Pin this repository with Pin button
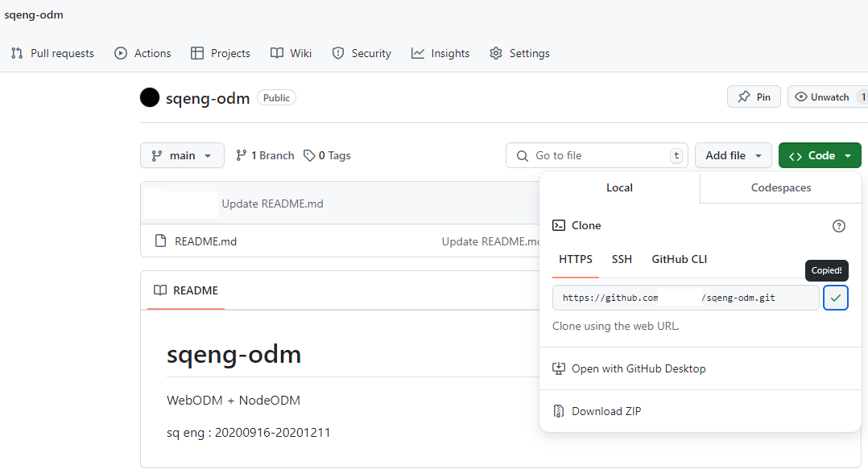 (x=754, y=97)
